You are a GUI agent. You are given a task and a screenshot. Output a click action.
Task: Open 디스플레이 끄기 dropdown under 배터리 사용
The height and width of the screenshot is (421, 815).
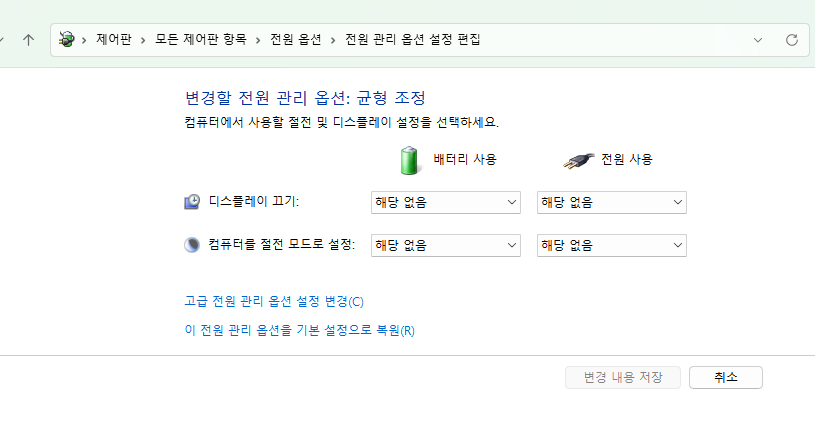click(446, 202)
